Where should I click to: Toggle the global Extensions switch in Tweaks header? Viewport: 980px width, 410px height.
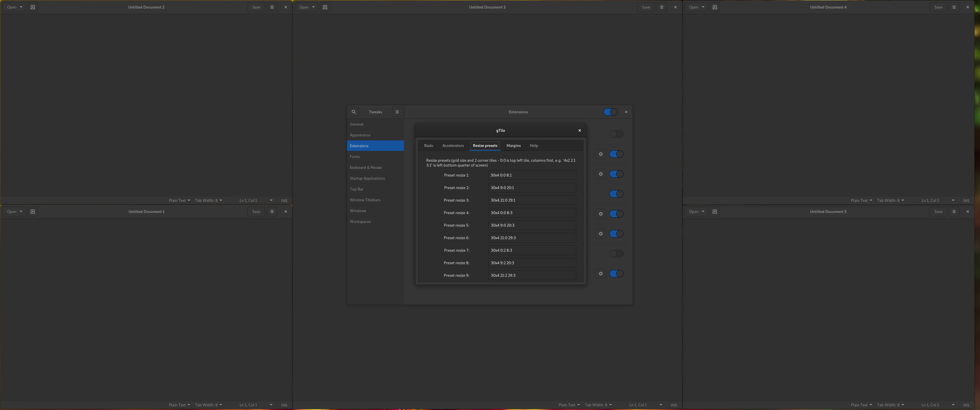[x=610, y=112]
